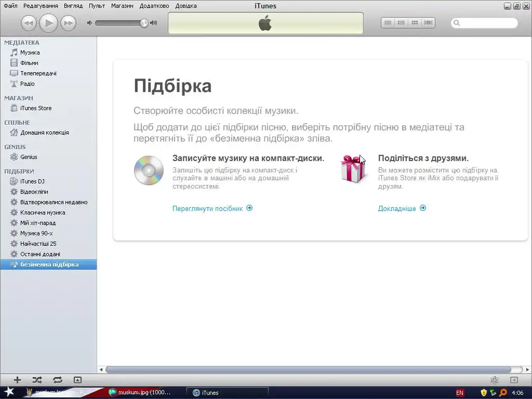This screenshot has width=532, height=399.
Task: Open Музика 90-х playlist
Action: tap(48, 233)
